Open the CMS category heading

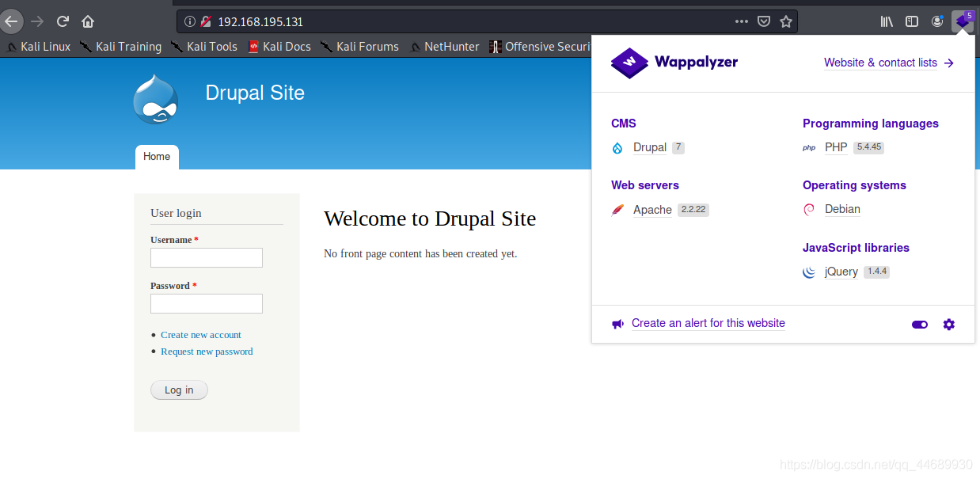click(x=624, y=124)
